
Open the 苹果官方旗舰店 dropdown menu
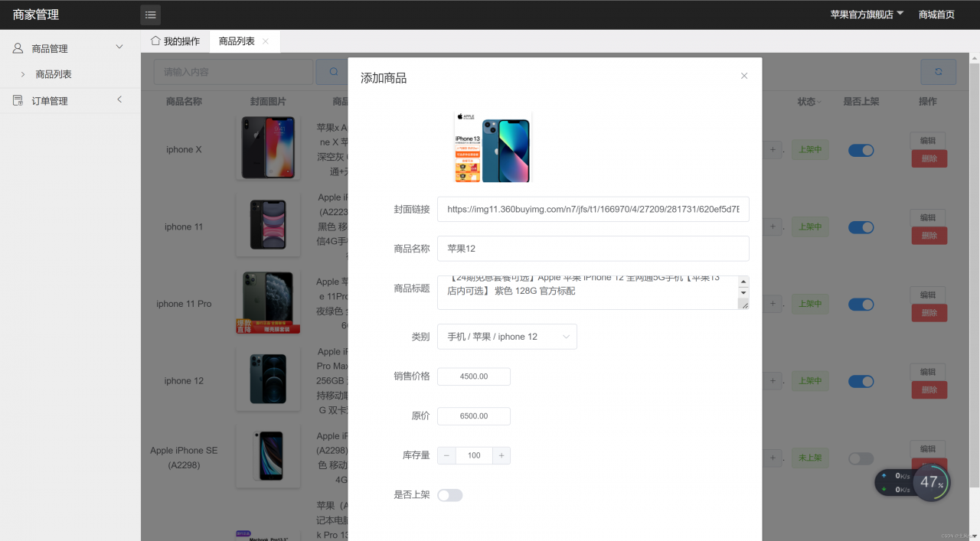[867, 15]
